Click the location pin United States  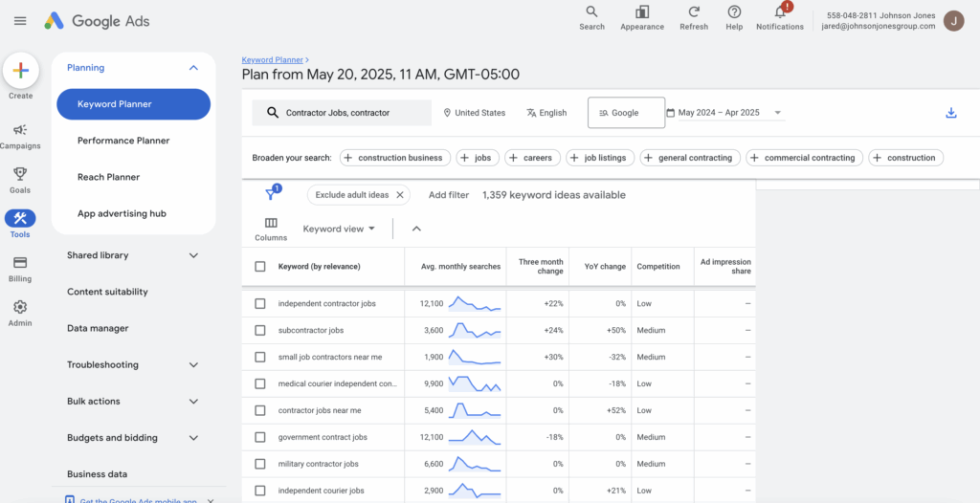point(475,113)
